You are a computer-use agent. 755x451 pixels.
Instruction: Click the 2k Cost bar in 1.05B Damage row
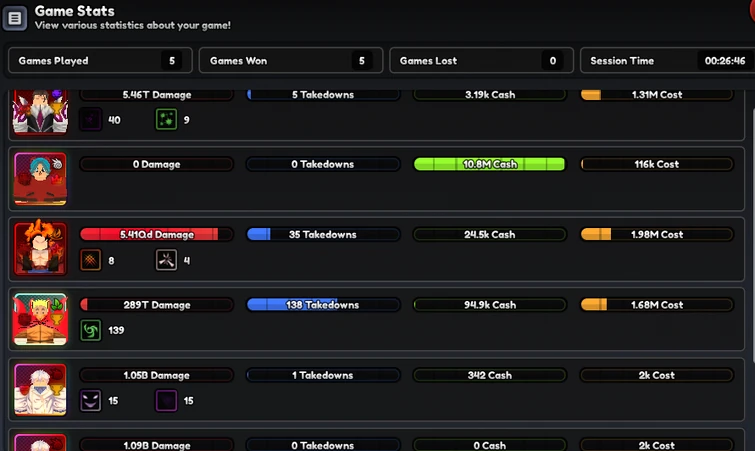pyautogui.click(x=657, y=375)
